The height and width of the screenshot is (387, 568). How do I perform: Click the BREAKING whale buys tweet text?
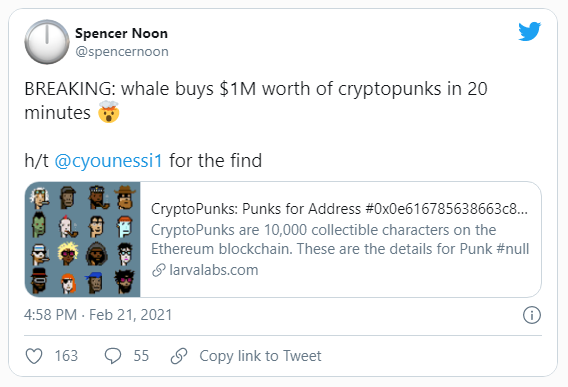[x=256, y=100]
